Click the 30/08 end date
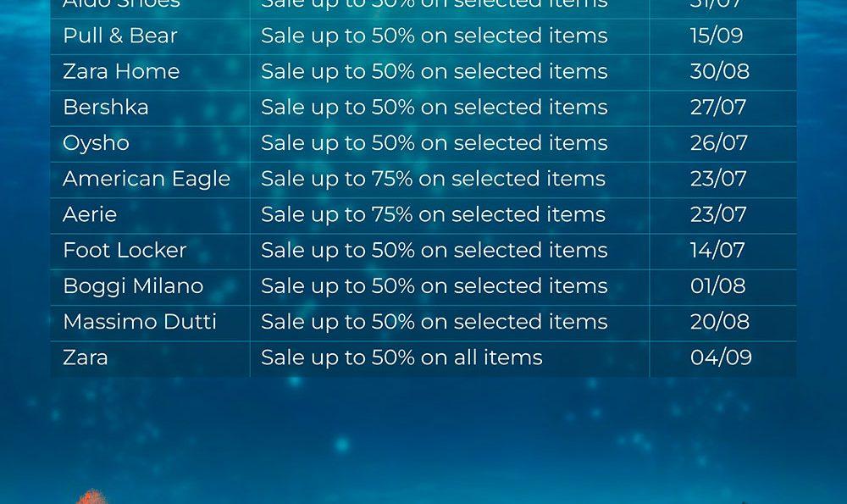This screenshot has height=504, width=847. pyautogui.click(x=719, y=71)
